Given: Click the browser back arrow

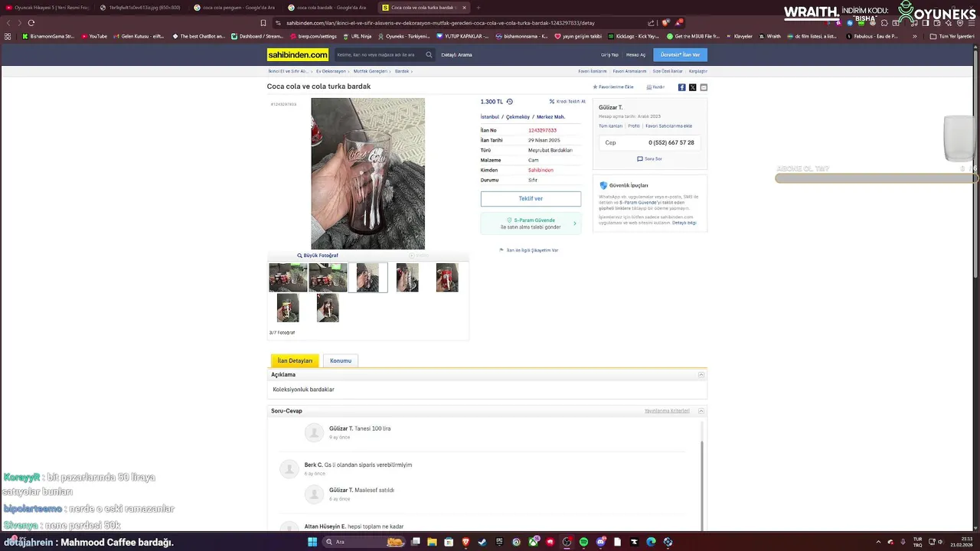Looking at the screenshot, I should (8, 23).
